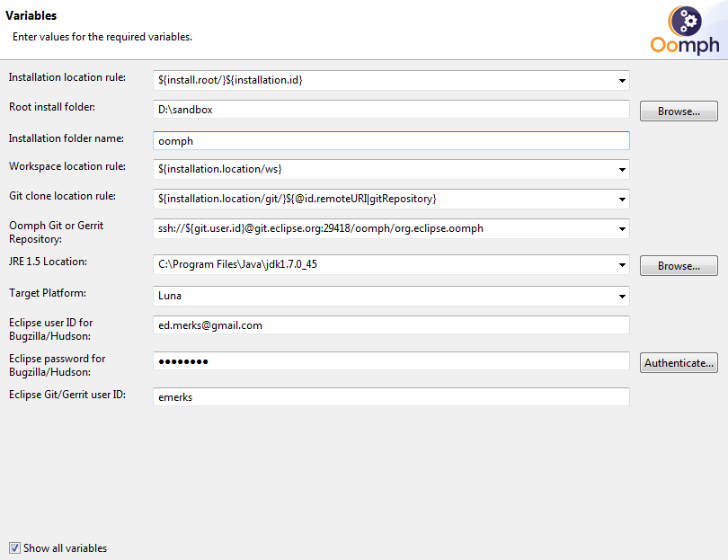Click Browse for the root install folder
The height and width of the screenshot is (560, 728).
(679, 111)
